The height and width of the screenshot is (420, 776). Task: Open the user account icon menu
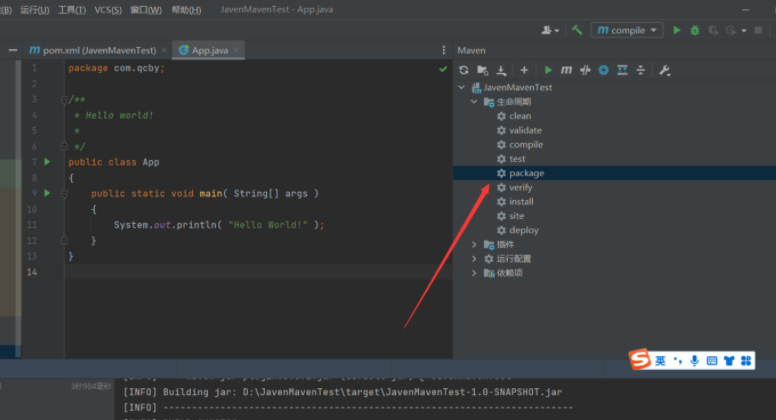(546, 30)
